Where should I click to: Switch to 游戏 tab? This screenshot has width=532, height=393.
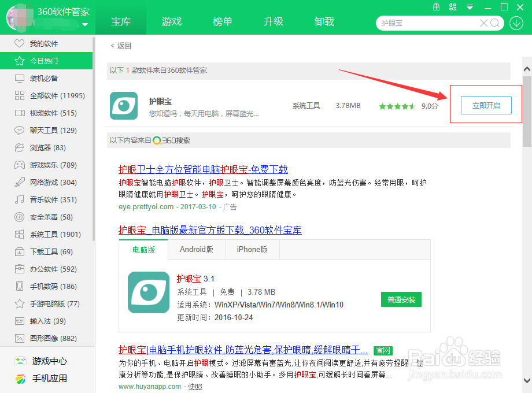(x=172, y=21)
